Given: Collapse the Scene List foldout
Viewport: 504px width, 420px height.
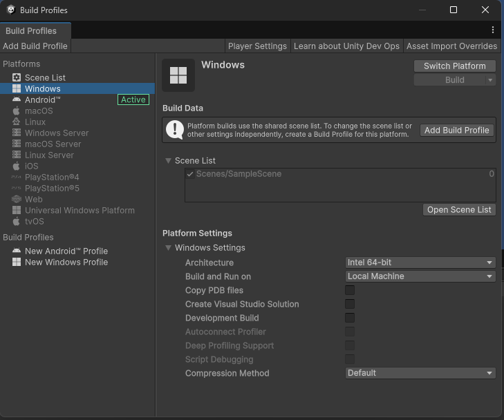Looking at the screenshot, I should coord(168,160).
